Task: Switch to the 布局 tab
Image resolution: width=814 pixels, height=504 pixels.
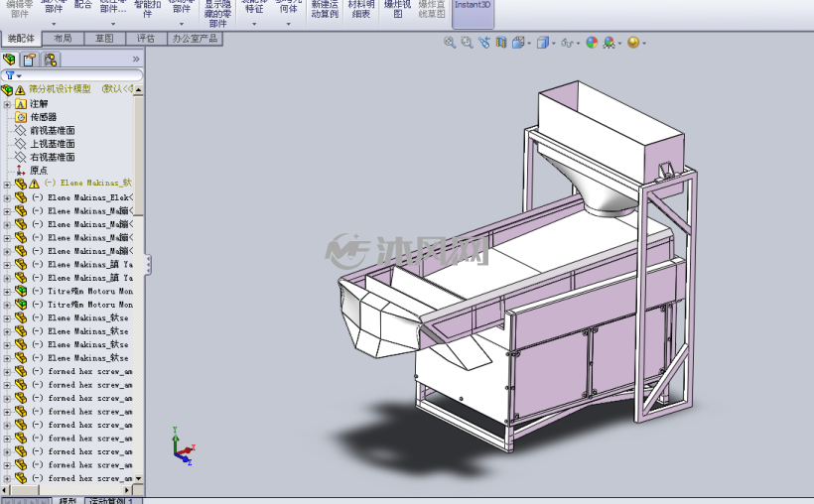Action: coord(63,39)
